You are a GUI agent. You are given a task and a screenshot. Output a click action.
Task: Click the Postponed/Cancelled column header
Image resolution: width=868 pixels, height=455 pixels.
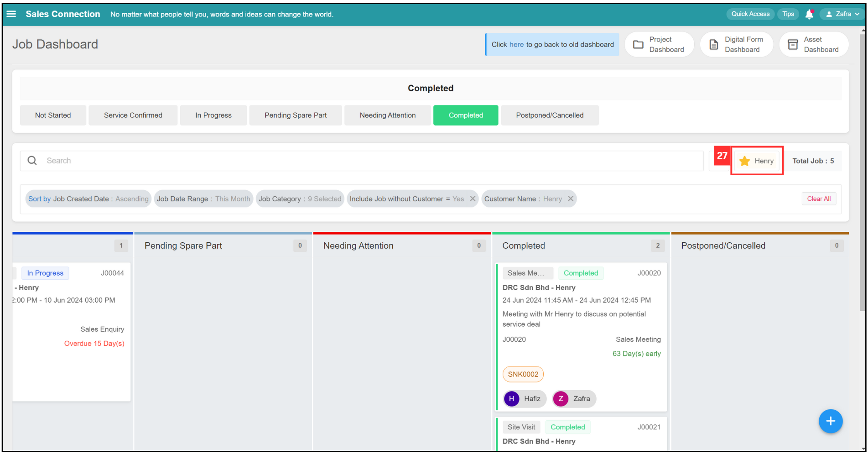(723, 246)
